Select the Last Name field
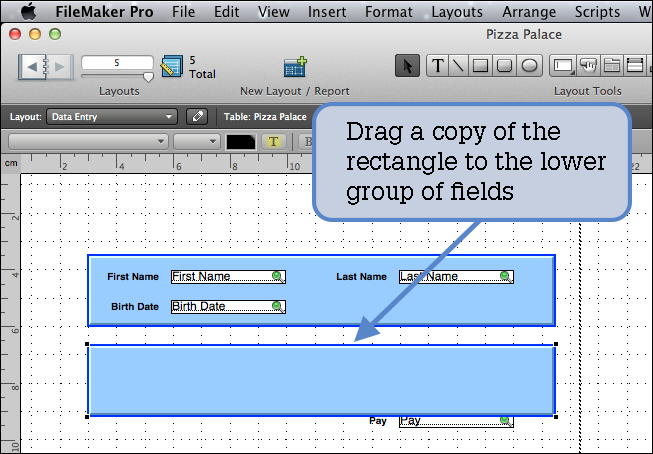The height and width of the screenshot is (454, 653). [x=456, y=277]
